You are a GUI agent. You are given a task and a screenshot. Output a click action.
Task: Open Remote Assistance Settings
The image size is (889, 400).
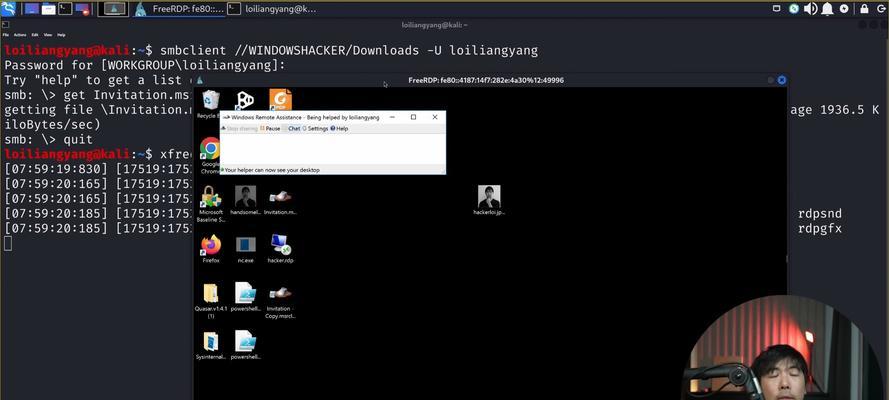pyautogui.click(x=315, y=129)
